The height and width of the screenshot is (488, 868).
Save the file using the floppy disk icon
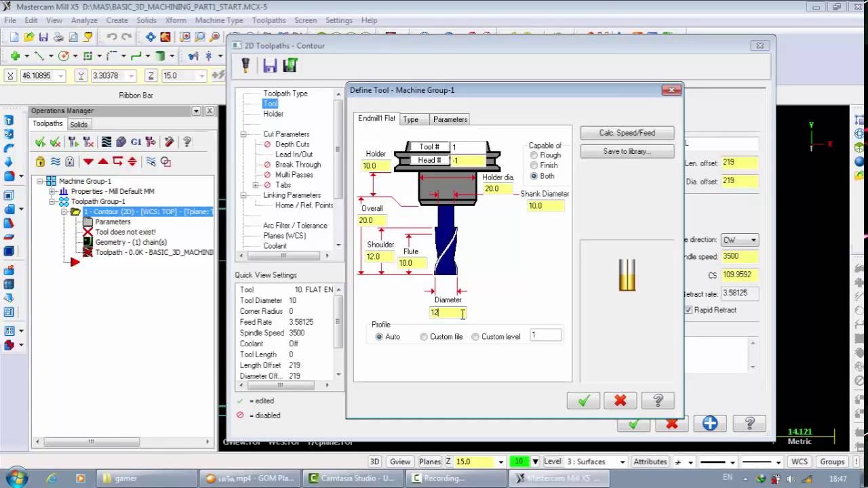click(x=43, y=37)
